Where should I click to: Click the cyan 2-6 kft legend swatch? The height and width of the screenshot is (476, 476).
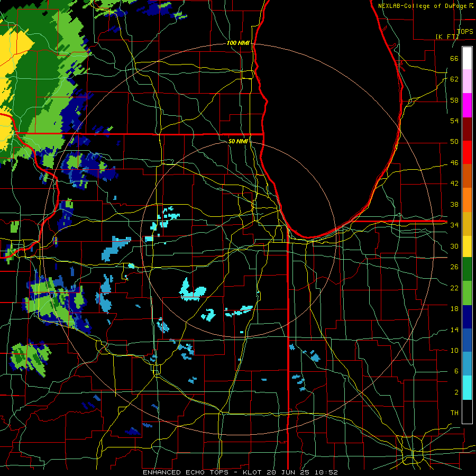tap(467, 388)
